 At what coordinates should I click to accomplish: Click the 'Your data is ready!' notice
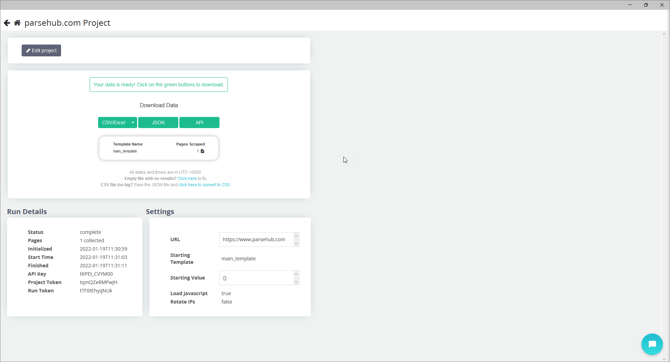tap(159, 85)
